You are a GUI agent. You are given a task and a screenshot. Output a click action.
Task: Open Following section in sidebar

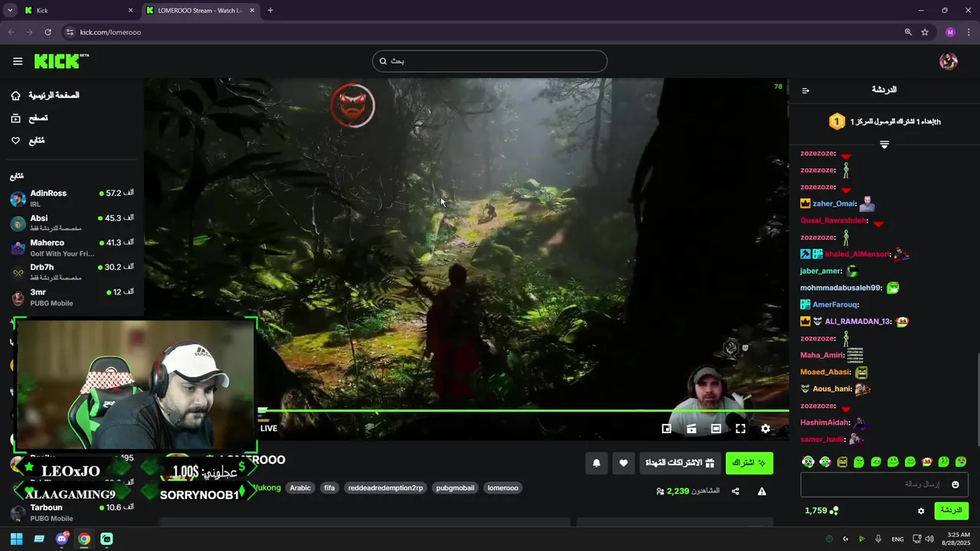pos(28,141)
